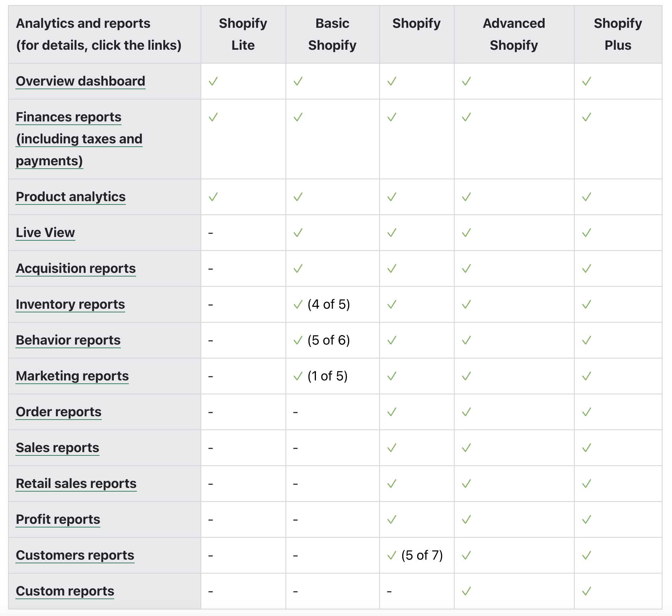Image resolution: width=672 pixels, height=616 pixels.
Task: Visit the Marketing reports link
Action: [72, 376]
